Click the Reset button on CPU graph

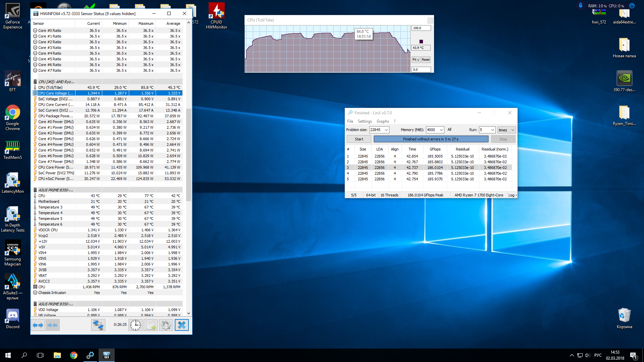coord(426,60)
